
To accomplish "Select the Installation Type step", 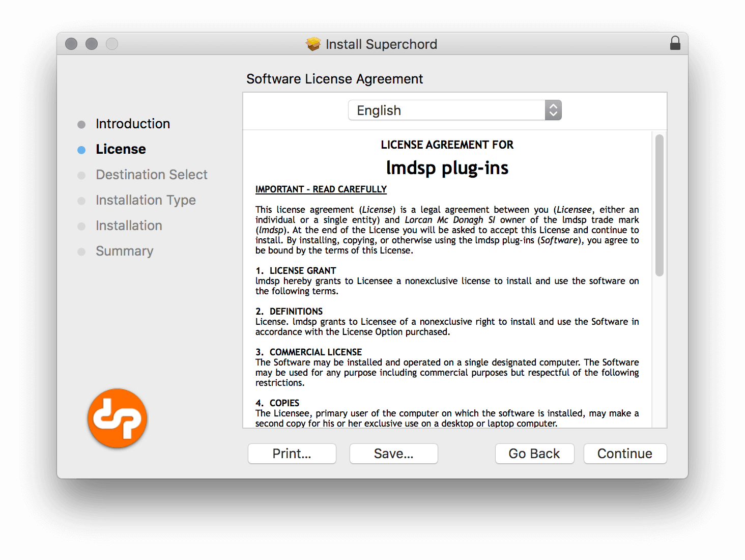I will coord(146,200).
